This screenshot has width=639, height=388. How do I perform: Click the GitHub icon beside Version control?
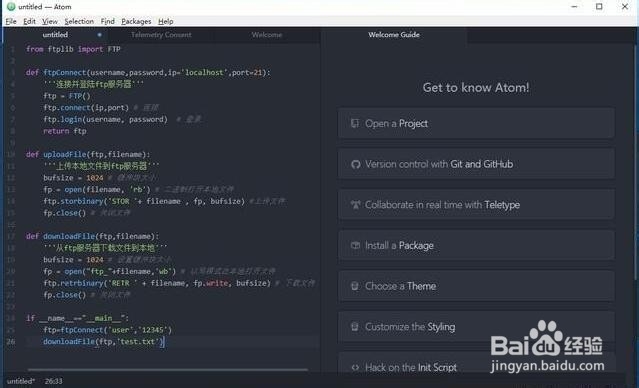pyautogui.click(x=355, y=164)
